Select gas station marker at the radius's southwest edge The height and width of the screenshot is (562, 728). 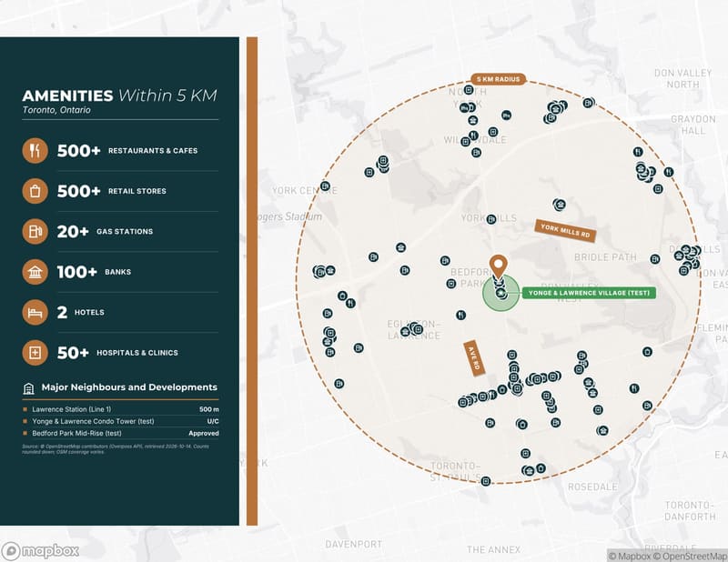point(339,384)
